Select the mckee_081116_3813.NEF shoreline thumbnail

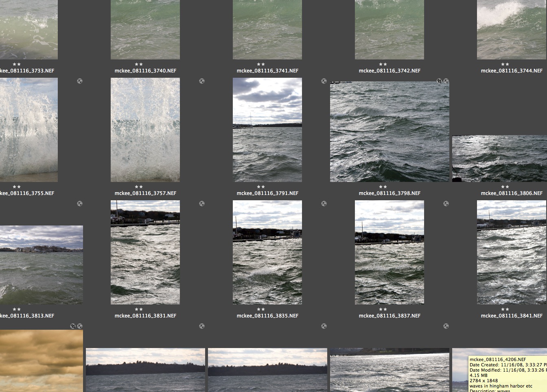pyautogui.click(x=42, y=265)
